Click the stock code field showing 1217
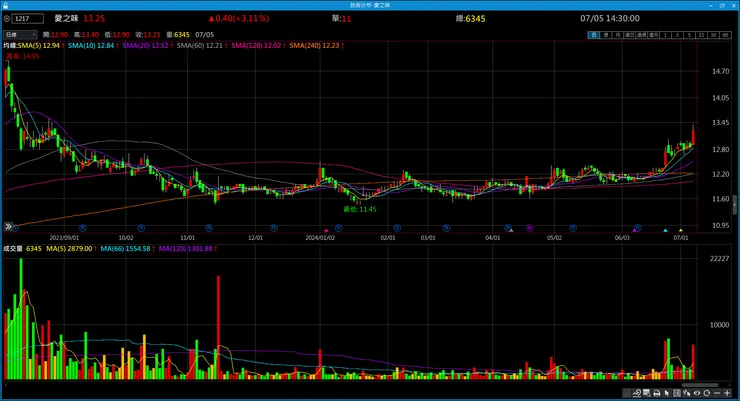 (x=28, y=18)
